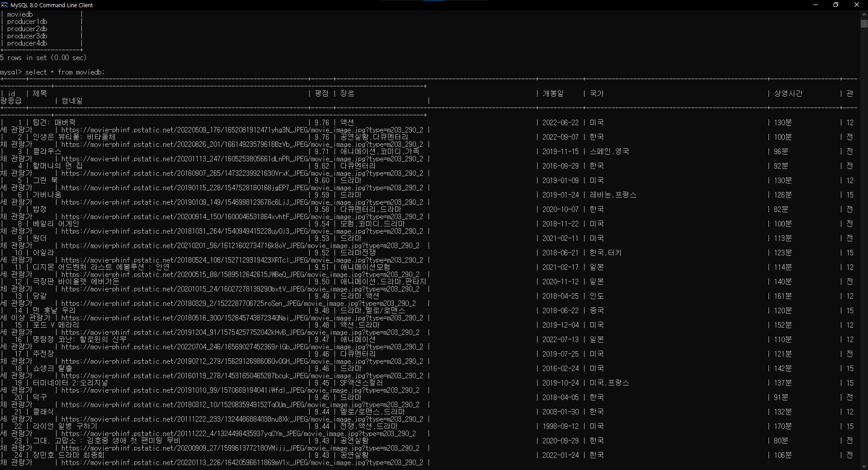
Task: Click the MySQL Command Line Client title icon
Action: tap(5, 5)
